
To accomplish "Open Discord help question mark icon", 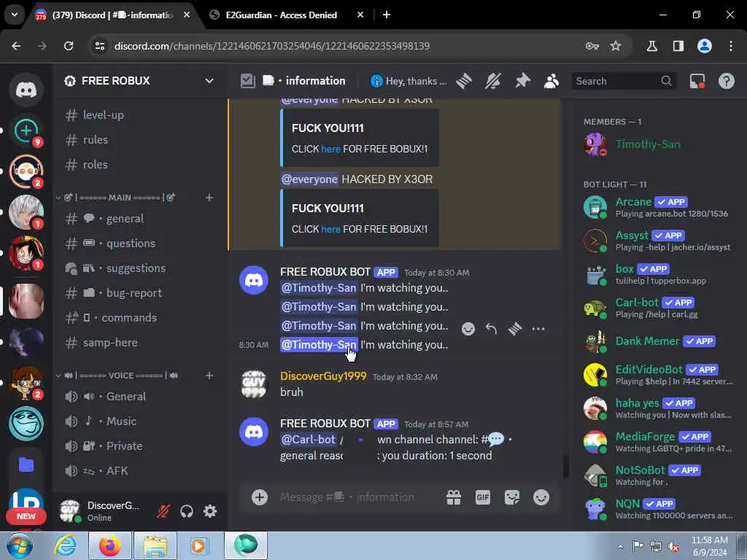I will point(727,81).
